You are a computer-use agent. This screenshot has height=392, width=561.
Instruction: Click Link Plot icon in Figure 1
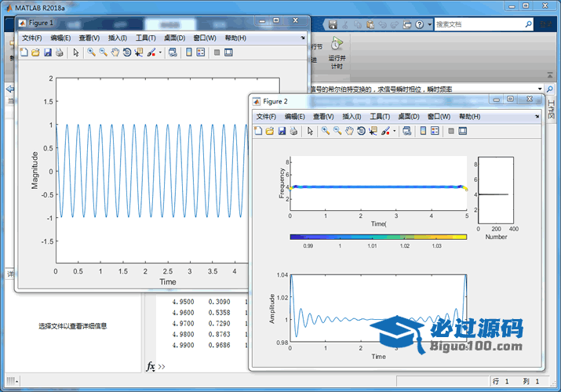pos(173,53)
